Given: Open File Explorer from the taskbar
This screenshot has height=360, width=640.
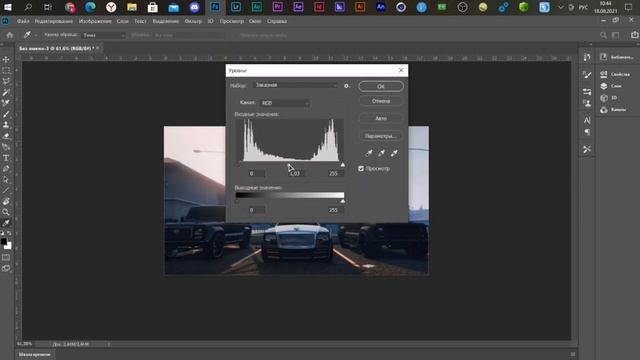Looking at the screenshot, I should [x=131, y=7].
